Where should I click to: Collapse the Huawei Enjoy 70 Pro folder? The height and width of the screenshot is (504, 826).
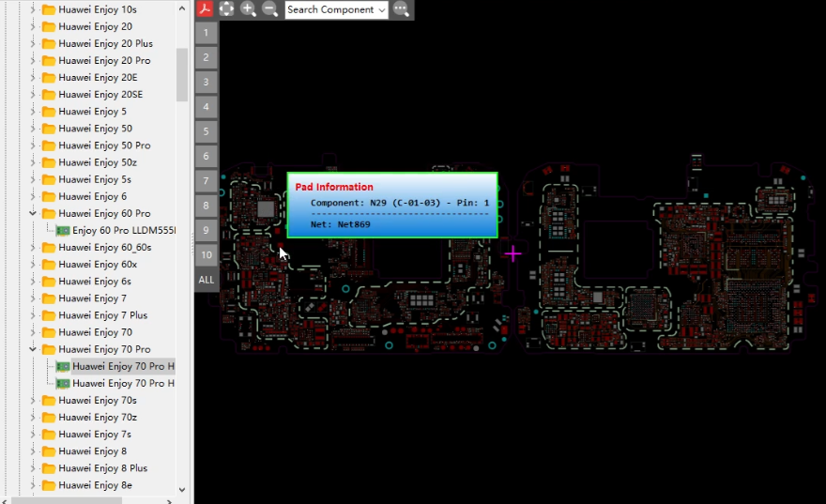coord(33,349)
